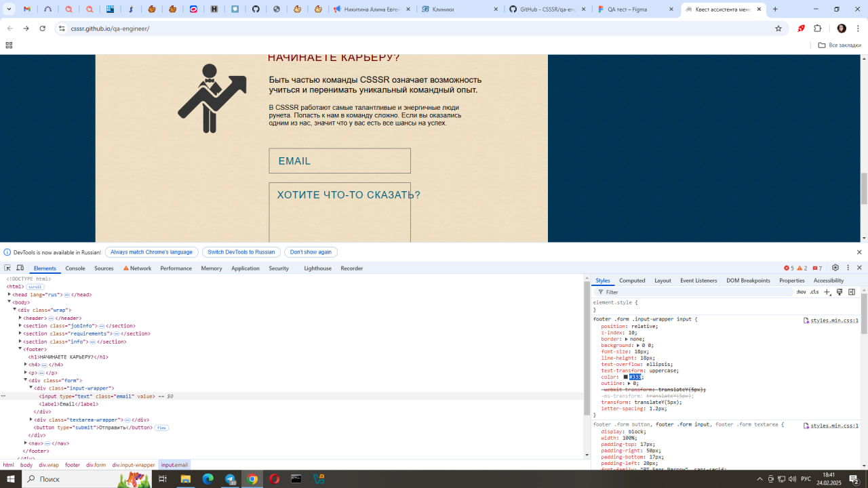Image resolution: width=868 pixels, height=488 pixels.
Task: Reload the page in Chrome
Action: 42,28
